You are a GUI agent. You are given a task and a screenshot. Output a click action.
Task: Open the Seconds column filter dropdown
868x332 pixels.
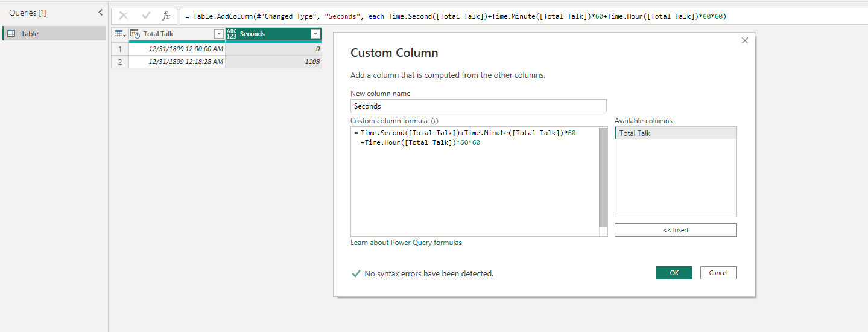(x=315, y=34)
